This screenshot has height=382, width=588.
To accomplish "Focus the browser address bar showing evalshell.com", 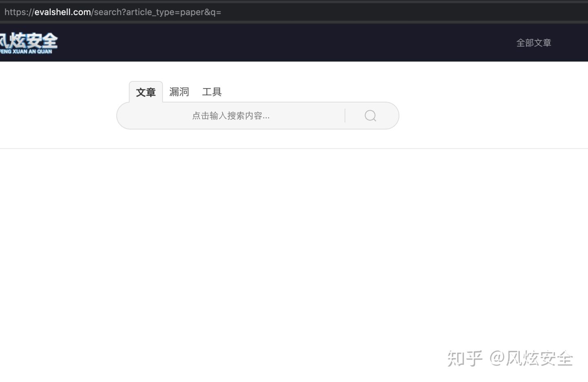I will (113, 12).
